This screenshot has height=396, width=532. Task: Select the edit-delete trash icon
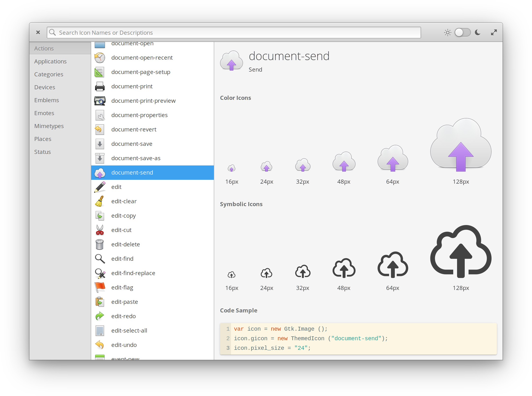(x=100, y=244)
